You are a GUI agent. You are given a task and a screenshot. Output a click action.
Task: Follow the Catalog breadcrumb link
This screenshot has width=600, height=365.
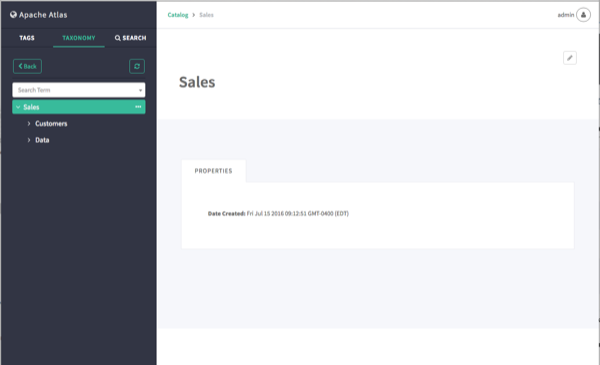pos(178,15)
